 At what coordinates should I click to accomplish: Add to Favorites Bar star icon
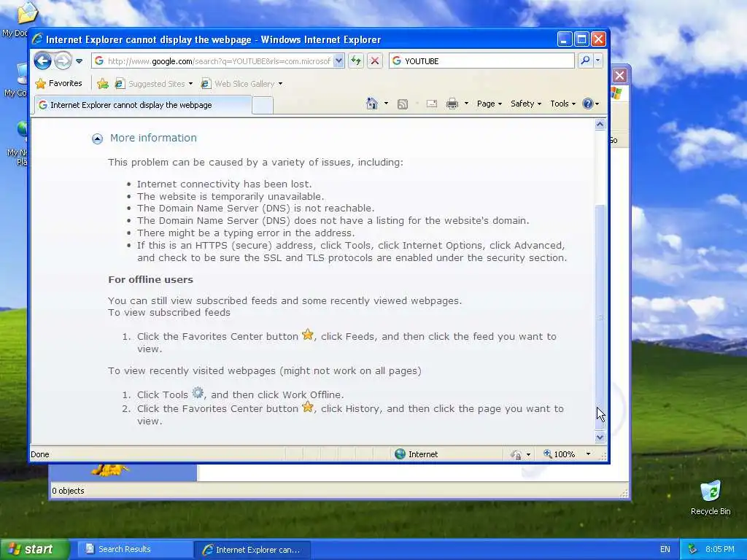point(102,84)
